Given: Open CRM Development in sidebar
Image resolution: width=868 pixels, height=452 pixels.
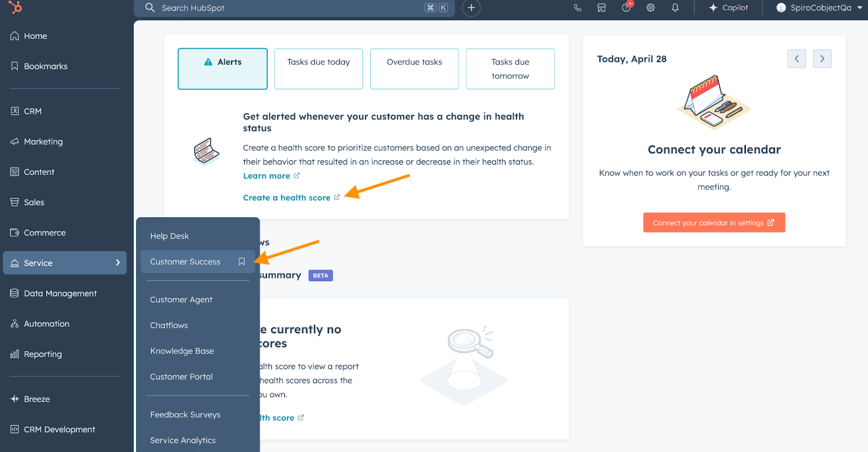Looking at the screenshot, I should (x=53, y=429).
